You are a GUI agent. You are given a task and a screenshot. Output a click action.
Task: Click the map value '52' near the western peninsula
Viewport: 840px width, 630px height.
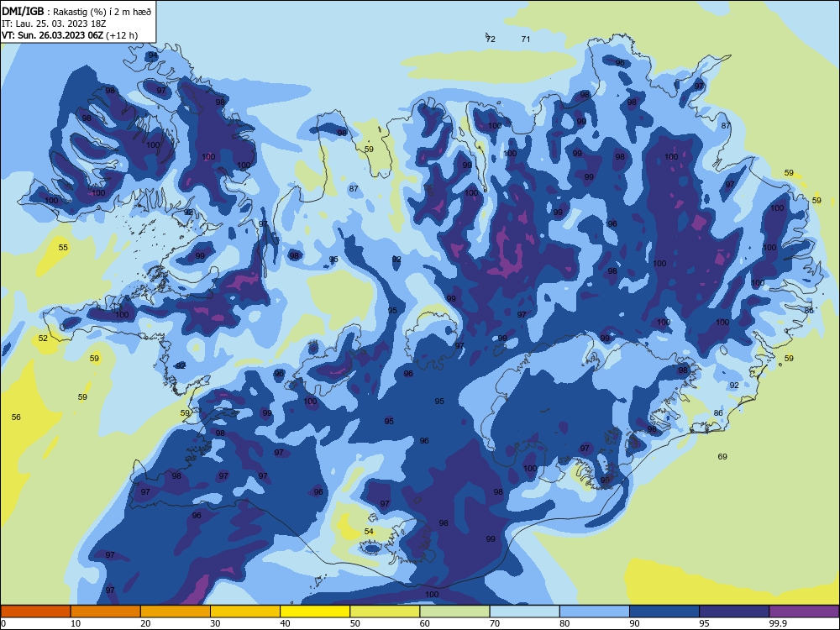(x=43, y=338)
